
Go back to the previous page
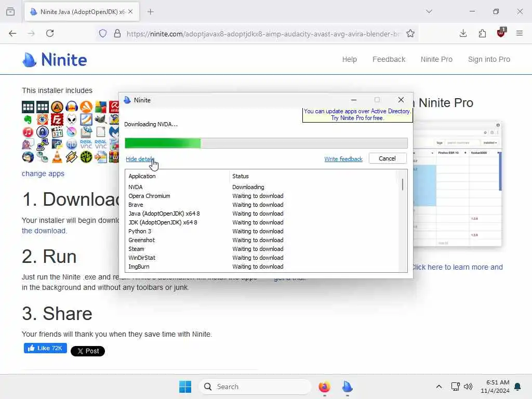coord(12,33)
